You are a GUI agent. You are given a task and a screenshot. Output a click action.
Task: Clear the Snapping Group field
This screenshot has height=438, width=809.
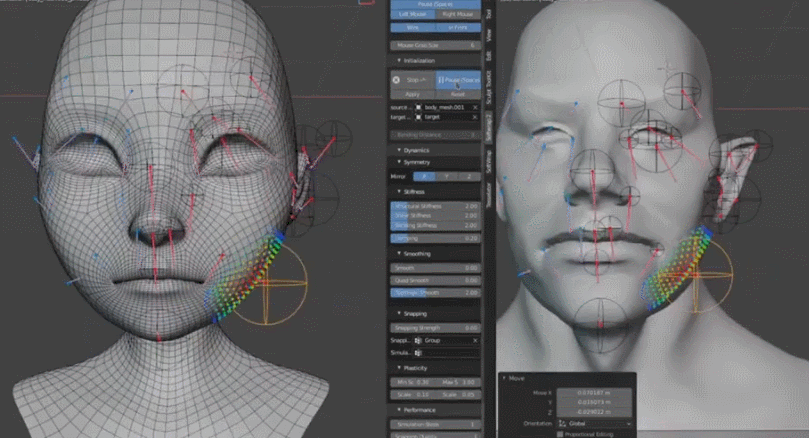click(x=475, y=340)
